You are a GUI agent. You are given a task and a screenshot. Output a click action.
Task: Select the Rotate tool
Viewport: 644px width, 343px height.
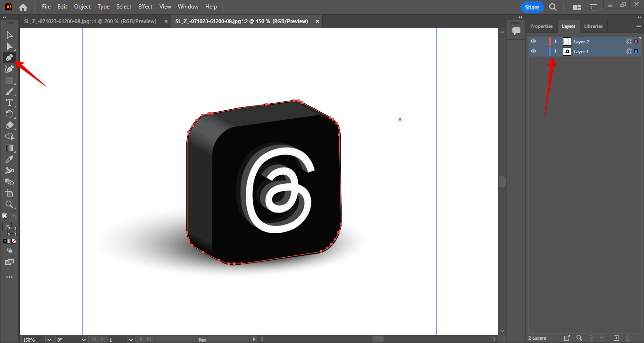(x=9, y=114)
